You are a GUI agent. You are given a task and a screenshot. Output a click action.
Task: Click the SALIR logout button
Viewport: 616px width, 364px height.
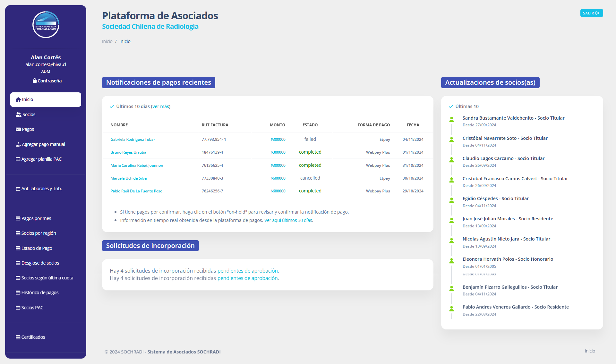coord(591,13)
